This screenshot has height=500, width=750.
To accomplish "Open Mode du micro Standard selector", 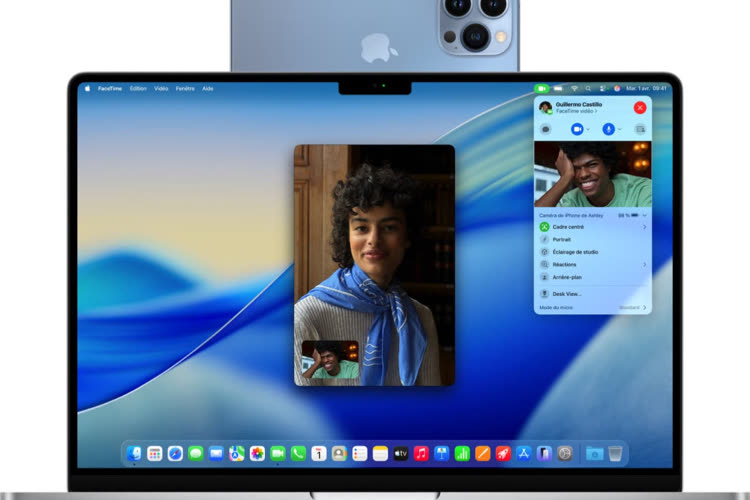I will (632, 308).
